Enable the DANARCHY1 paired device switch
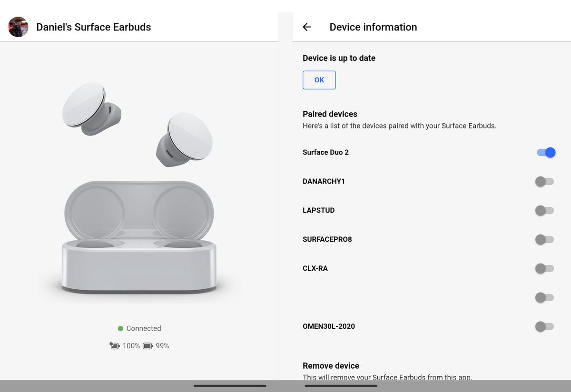 click(544, 181)
